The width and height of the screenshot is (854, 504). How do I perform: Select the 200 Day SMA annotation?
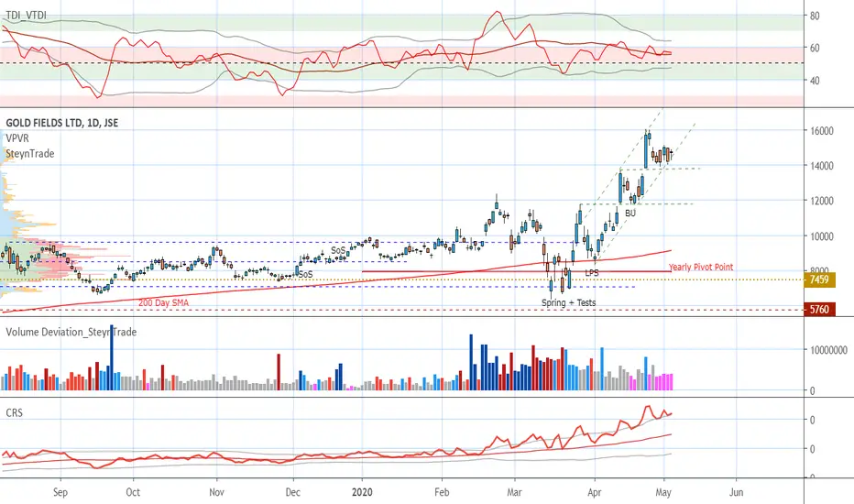[x=163, y=302]
